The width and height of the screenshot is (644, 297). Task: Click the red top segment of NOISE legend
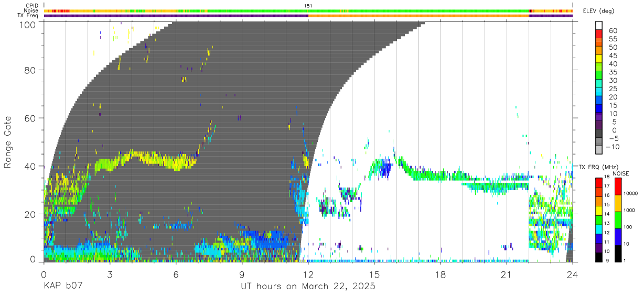coord(618,186)
